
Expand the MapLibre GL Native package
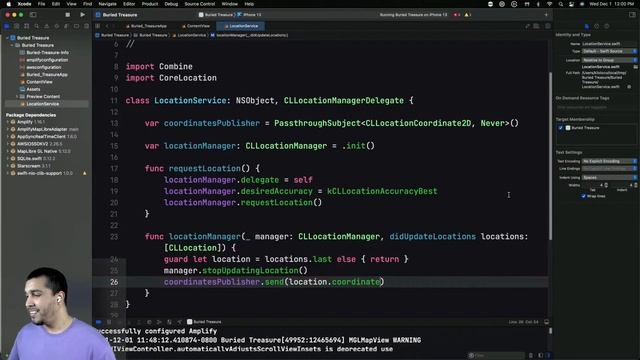point(7,151)
